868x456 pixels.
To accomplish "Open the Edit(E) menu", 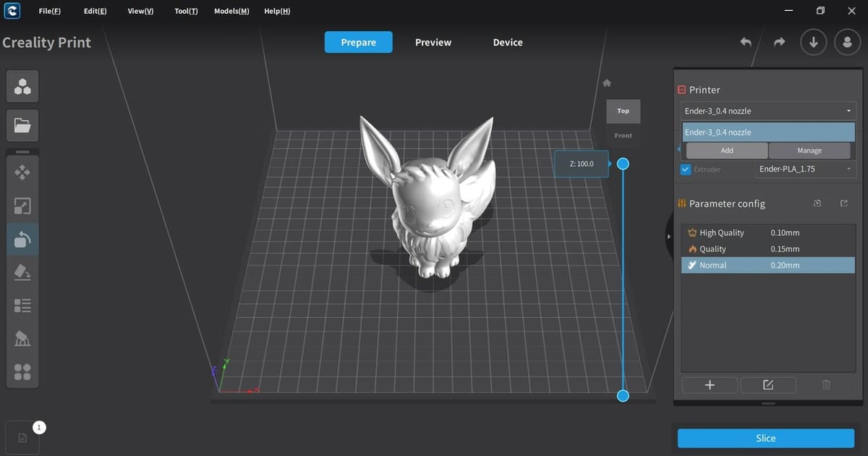I will pos(95,12).
